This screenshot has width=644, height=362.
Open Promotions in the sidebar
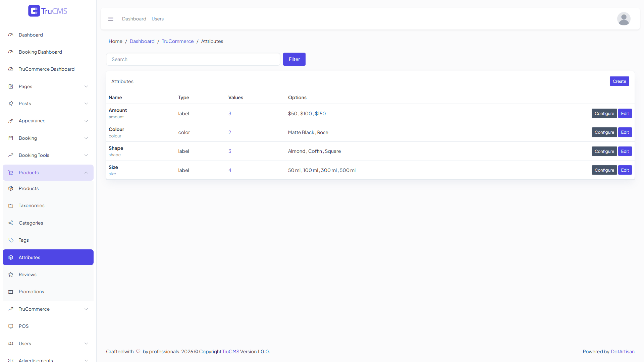pyautogui.click(x=48, y=292)
